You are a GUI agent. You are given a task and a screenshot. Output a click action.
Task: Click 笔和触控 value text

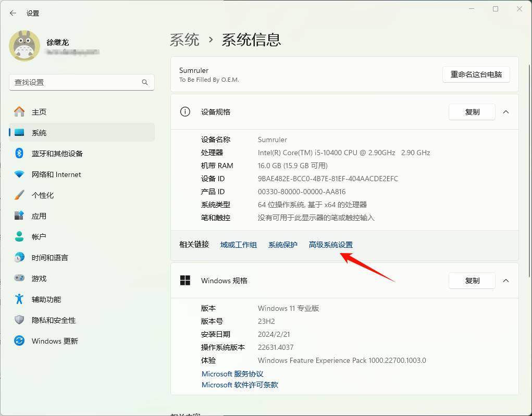coord(316,218)
